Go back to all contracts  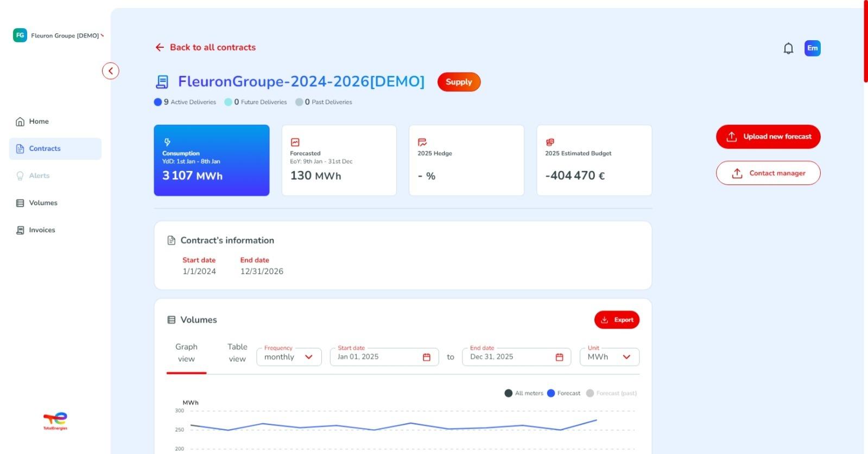tap(205, 47)
